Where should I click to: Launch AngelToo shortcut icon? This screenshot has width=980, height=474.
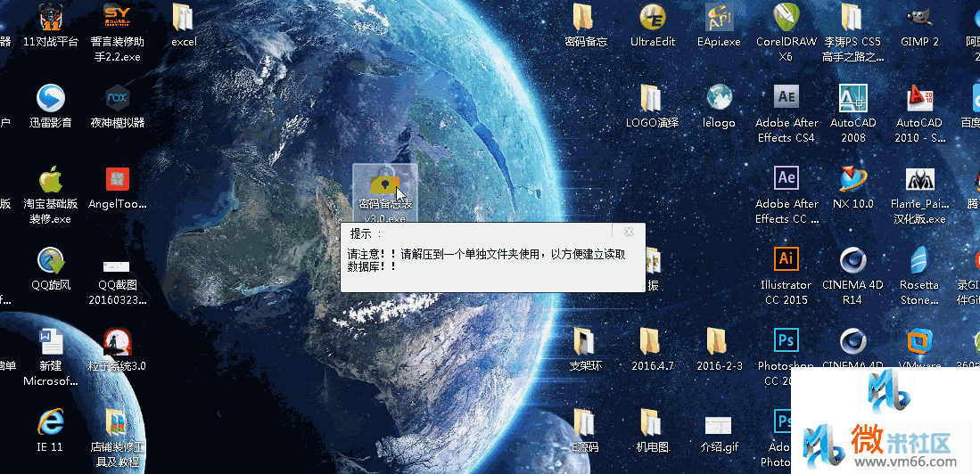click(118, 188)
